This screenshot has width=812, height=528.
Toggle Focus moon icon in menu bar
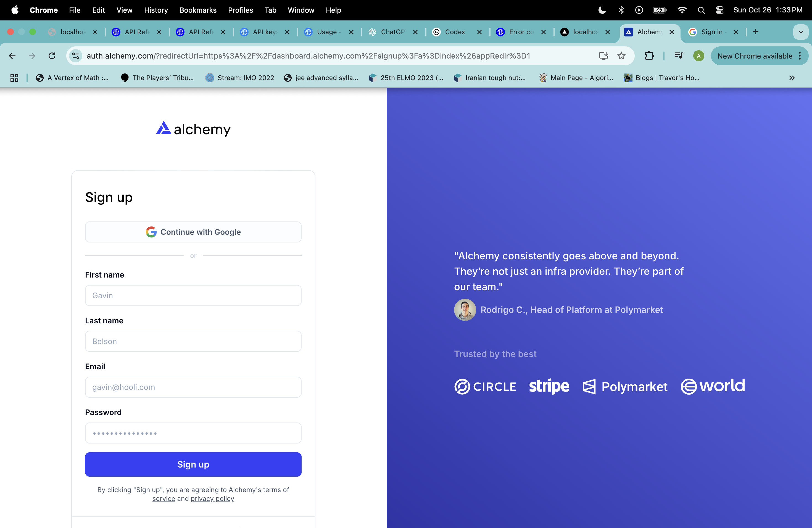click(x=602, y=10)
